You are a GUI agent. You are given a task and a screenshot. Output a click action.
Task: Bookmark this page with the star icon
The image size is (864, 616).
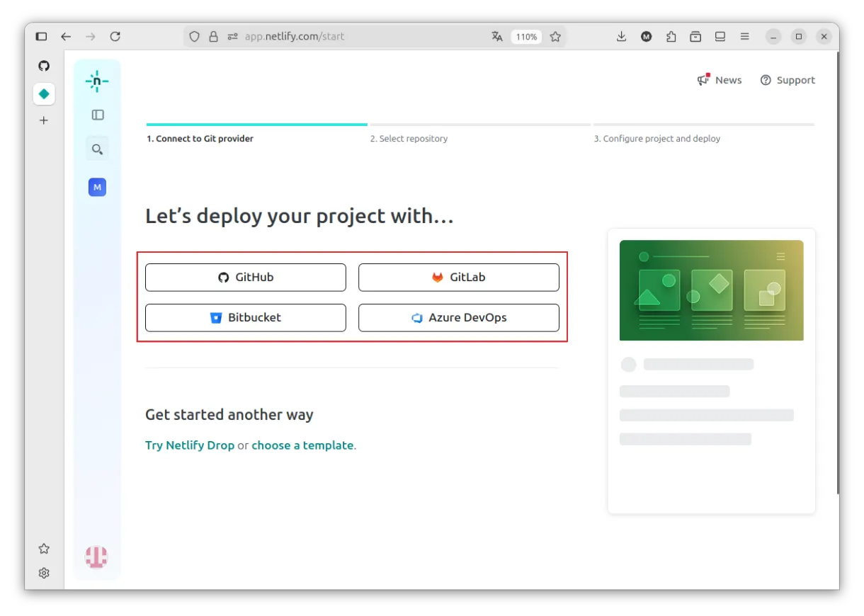tap(555, 37)
